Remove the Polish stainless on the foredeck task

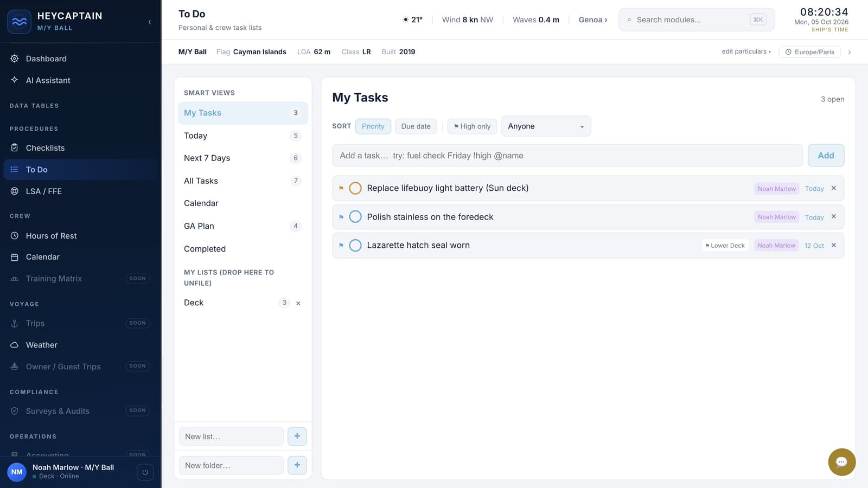(834, 216)
